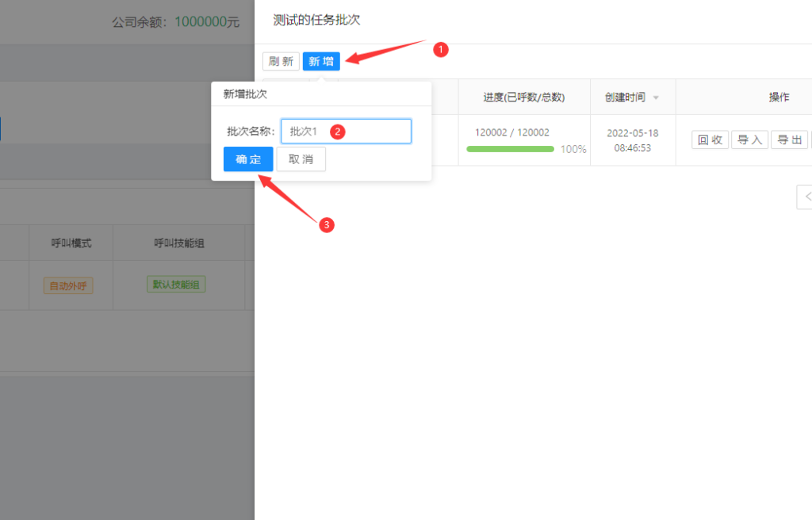Cancel the popup with 取消 button
Screen dimensions: 812x520
[x=301, y=159]
